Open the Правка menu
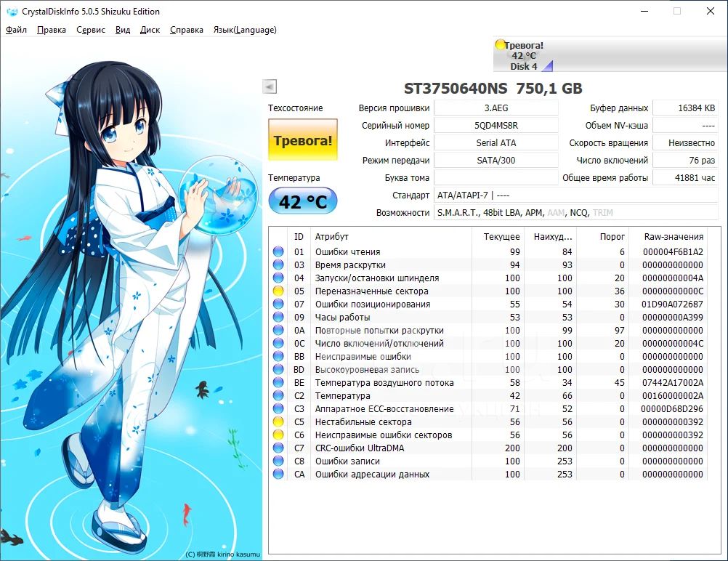 [x=52, y=30]
